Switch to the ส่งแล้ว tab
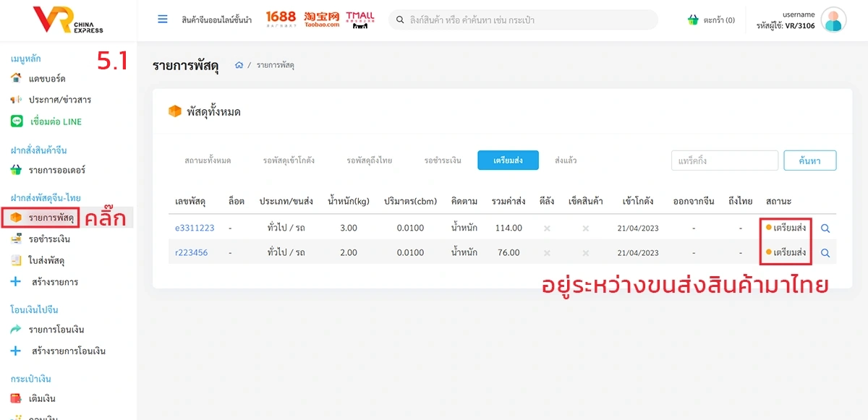 (x=566, y=160)
